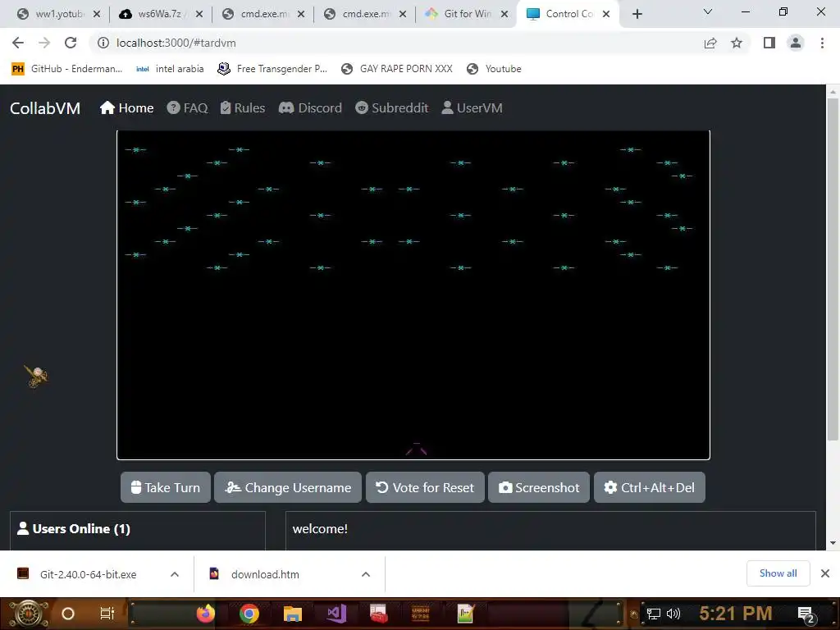The height and width of the screenshot is (630, 840).
Task: Close the Git for Win tab
Action: 504,14
